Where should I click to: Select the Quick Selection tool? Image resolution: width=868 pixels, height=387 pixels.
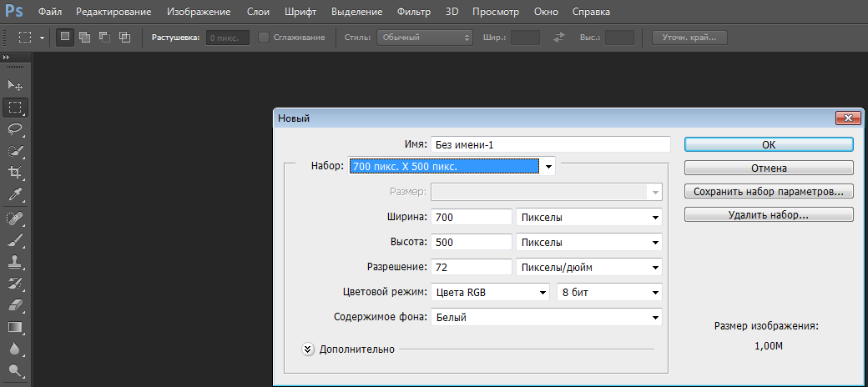pos(15,150)
